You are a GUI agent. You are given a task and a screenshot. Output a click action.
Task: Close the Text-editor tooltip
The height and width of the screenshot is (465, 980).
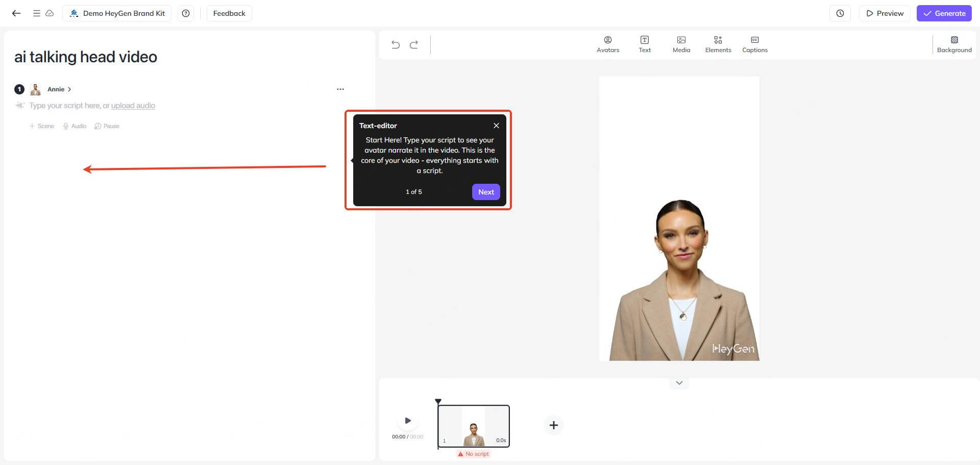point(496,126)
